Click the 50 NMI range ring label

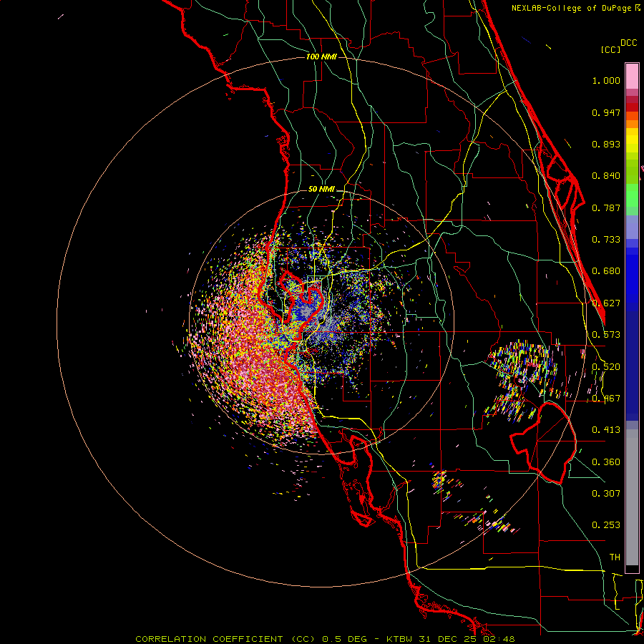pyautogui.click(x=321, y=190)
